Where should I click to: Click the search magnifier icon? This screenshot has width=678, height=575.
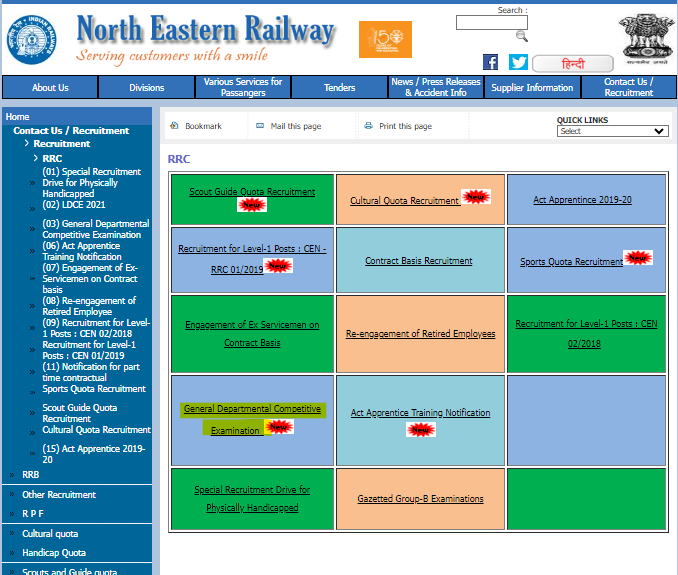522,36
